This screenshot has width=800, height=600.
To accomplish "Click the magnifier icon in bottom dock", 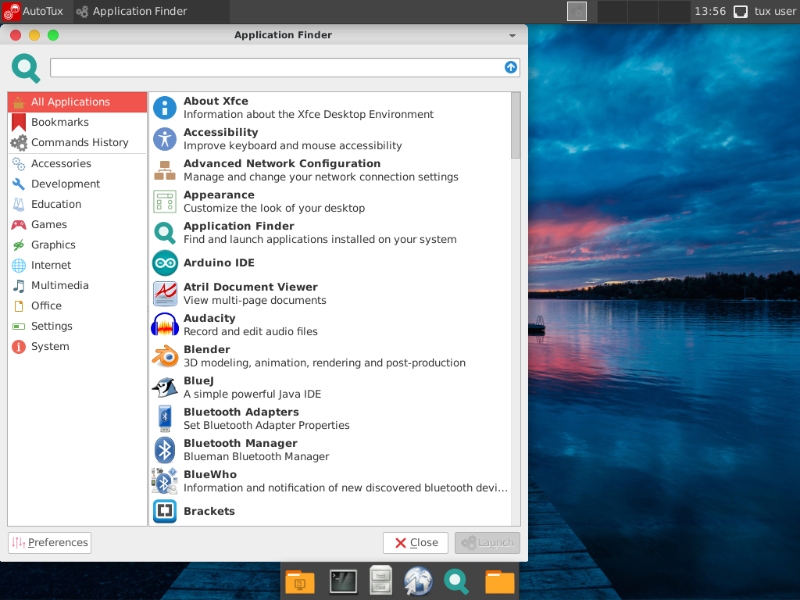I will pyautogui.click(x=456, y=582).
